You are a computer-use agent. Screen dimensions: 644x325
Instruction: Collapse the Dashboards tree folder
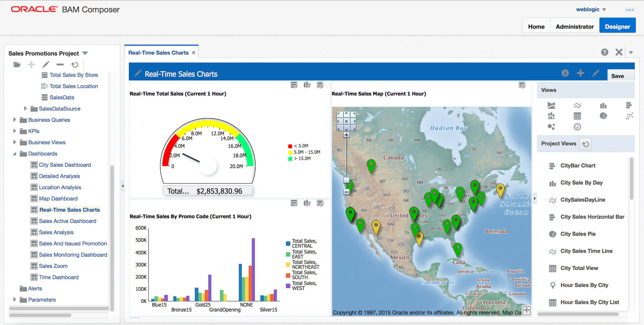15,154
